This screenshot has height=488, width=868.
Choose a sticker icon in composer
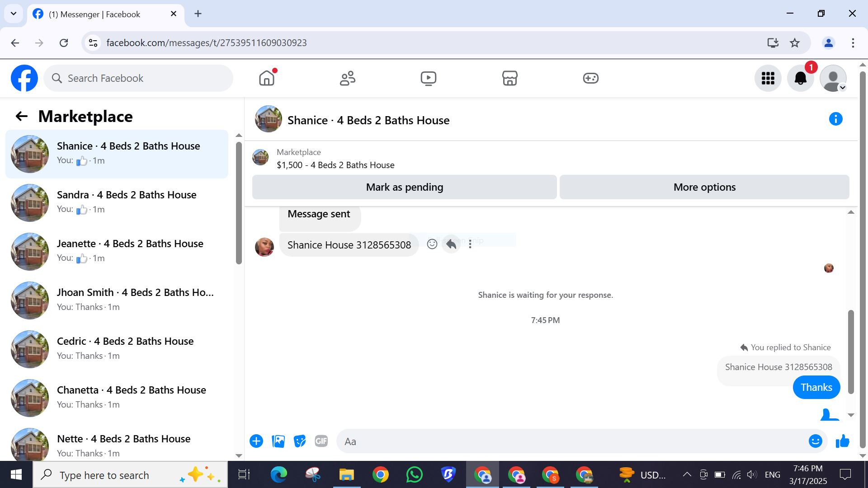(x=300, y=441)
